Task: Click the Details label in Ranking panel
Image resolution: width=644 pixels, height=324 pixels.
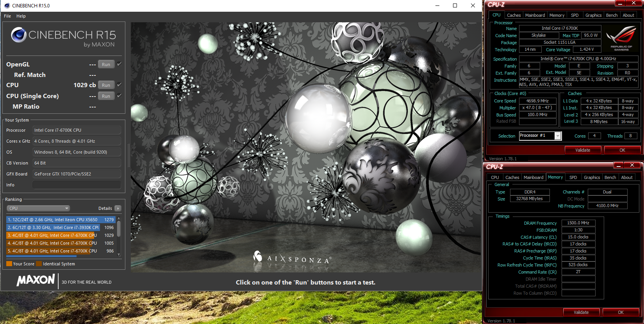Action: click(x=105, y=208)
